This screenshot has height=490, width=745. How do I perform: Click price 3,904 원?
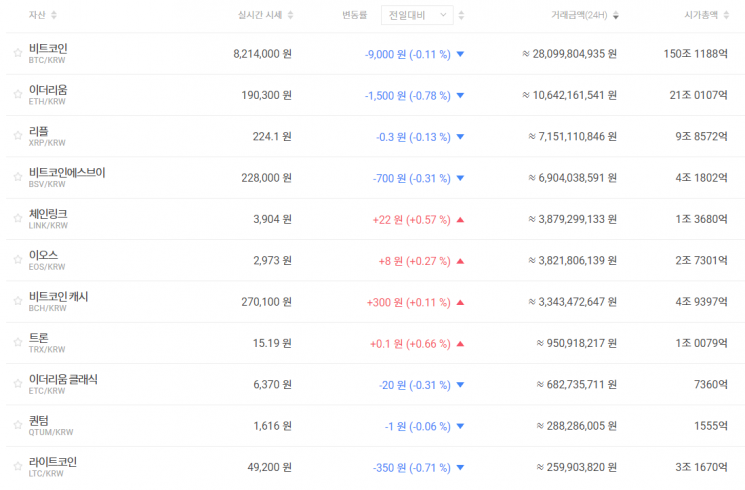click(273, 219)
